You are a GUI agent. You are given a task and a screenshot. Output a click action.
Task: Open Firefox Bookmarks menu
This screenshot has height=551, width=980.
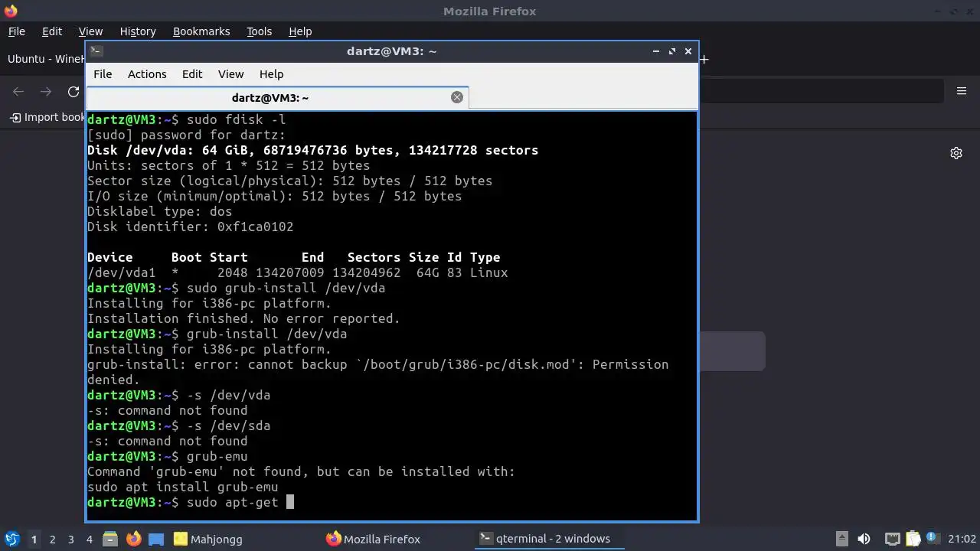[201, 31]
